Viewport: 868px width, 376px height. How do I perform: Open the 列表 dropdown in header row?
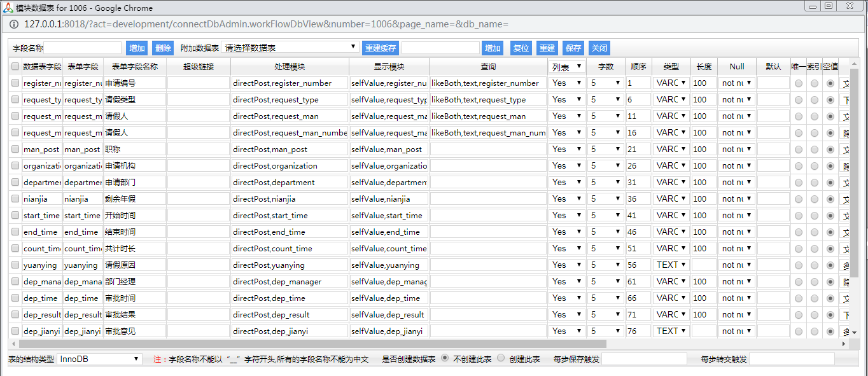tap(567, 66)
